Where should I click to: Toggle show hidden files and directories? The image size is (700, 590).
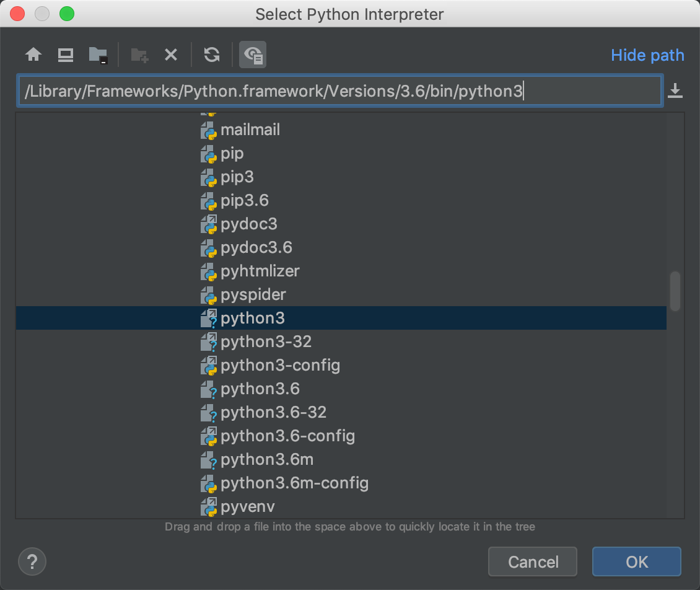pos(253,55)
